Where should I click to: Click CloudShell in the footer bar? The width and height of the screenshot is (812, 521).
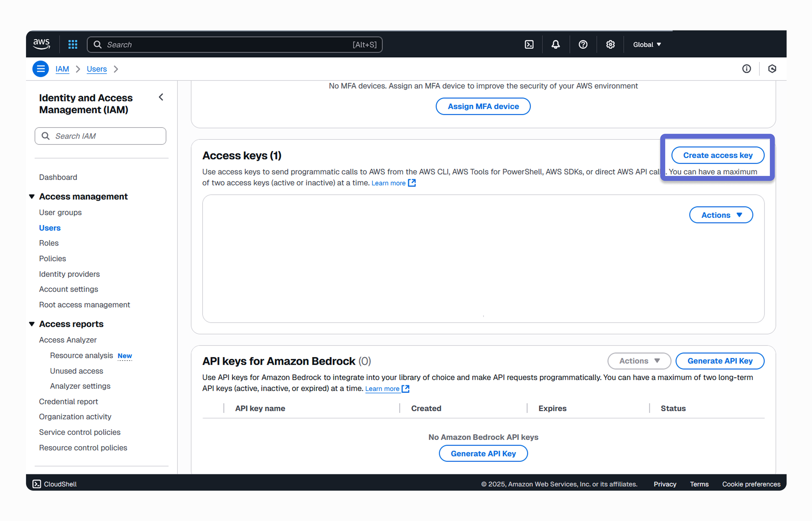55,484
